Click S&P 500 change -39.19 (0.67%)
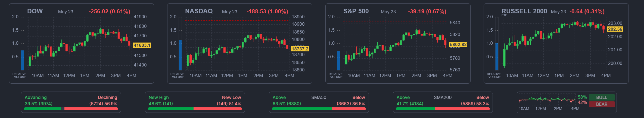Viewport: 644px width, 118px height. pyautogui.click(x=427, y=11)
